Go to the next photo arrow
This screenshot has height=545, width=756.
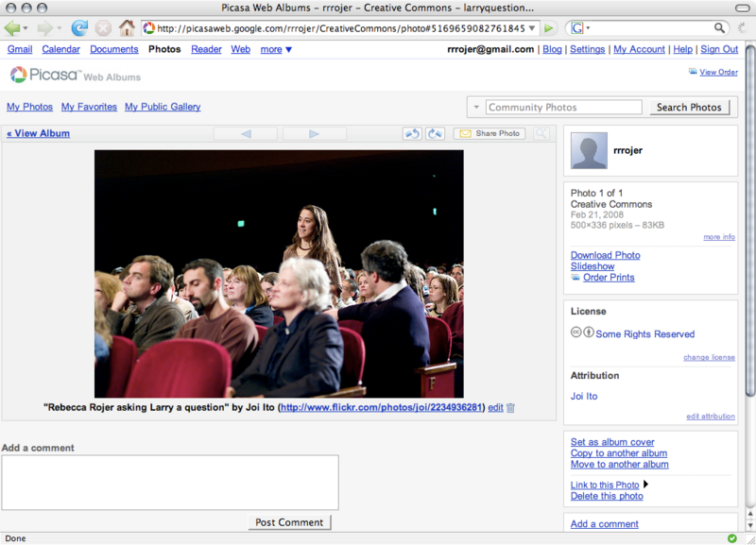click(x=314, y=133)
